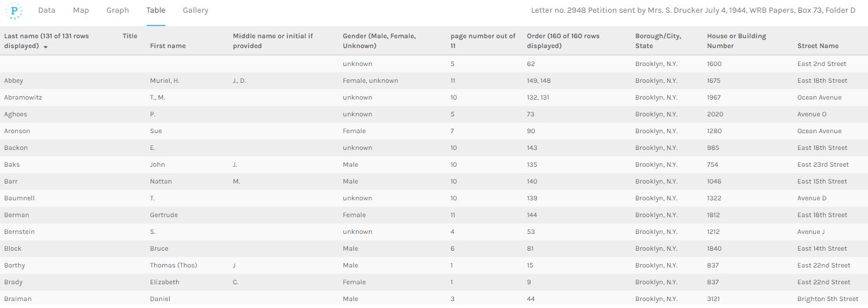Image resolution: width=868 pixels, height=308 pixels.
Task: Select the House or Building Number header
Action: [736, 41]
